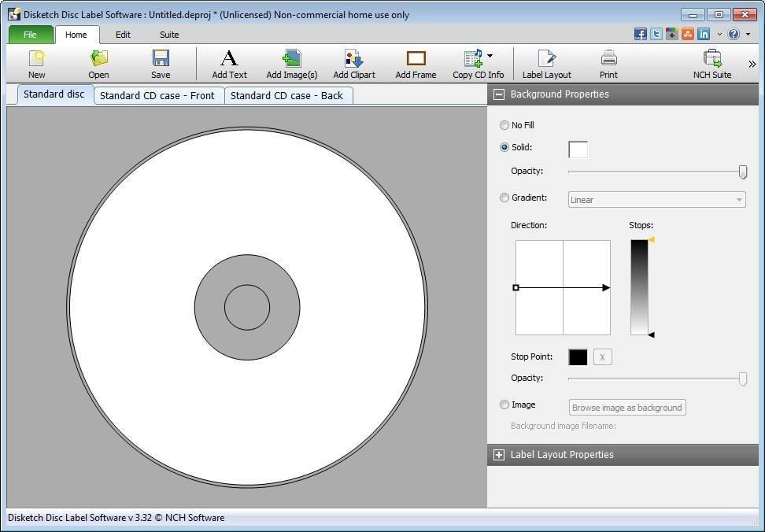Select the No Fill radio button
The image size is (765, 532).
[504, 125]
